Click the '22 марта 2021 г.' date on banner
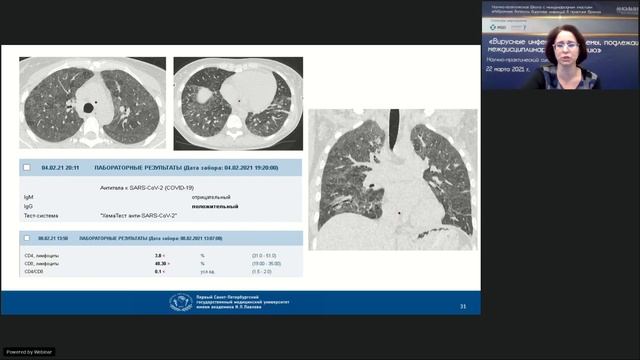Image resolution: width=640 pixels, height=360 pixels. coord(508,69)
